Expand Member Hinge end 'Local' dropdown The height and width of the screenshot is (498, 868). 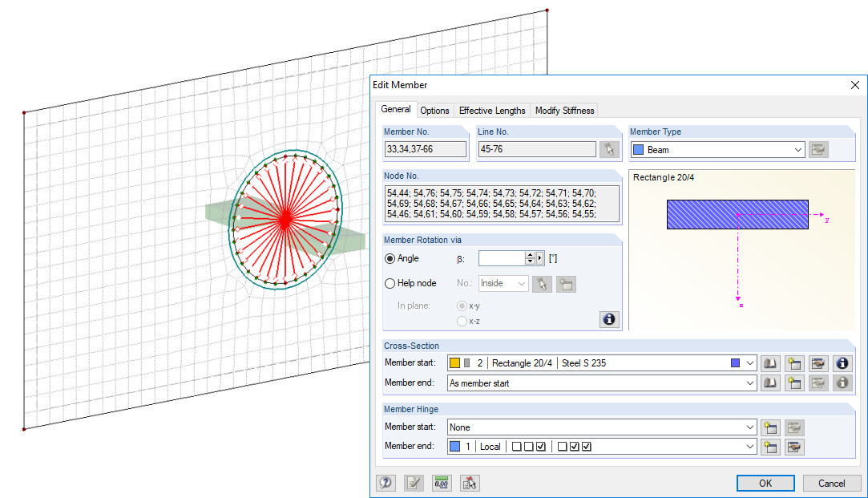[x=749, y=447]
